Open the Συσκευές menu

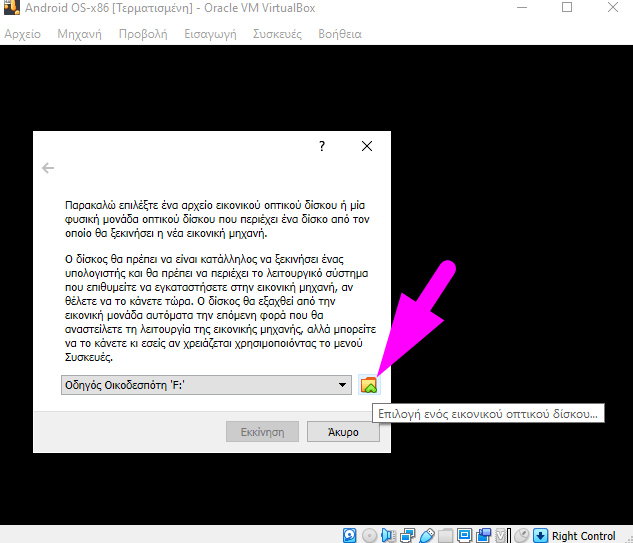pos(277,34)
